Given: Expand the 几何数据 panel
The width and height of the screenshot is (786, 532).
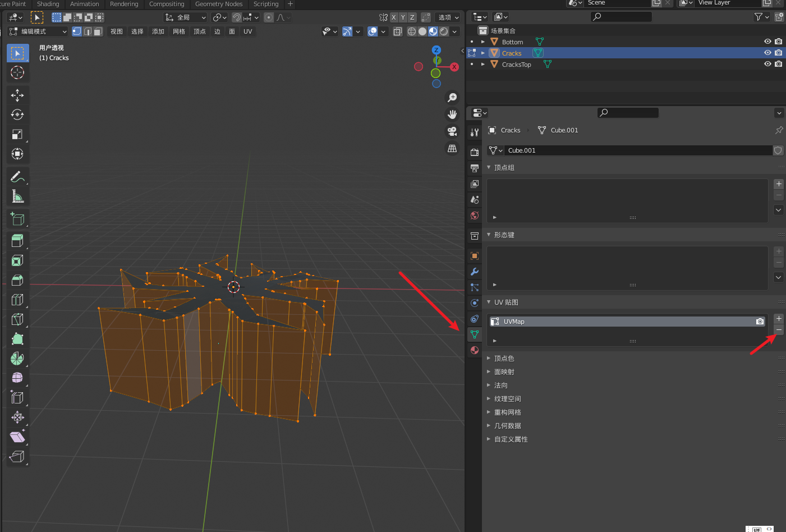Looking at the screenshot, I should click(x=489, y=425).
